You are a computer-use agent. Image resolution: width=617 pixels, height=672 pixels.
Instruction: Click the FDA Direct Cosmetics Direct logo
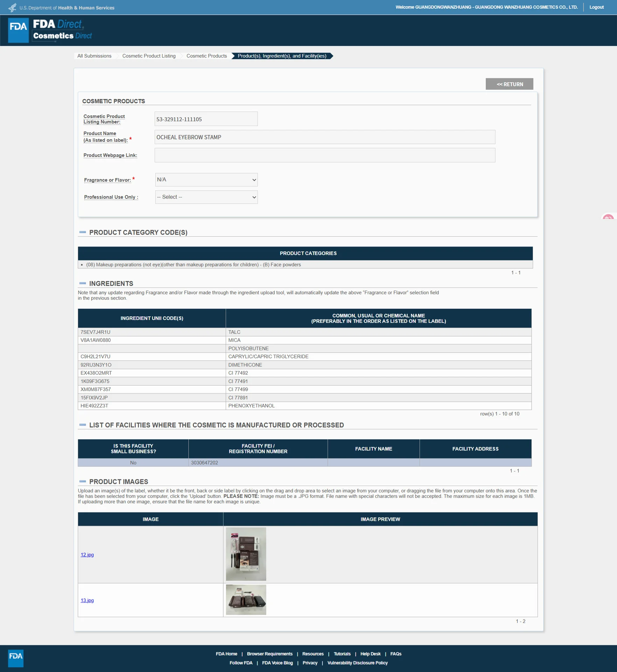62,30
